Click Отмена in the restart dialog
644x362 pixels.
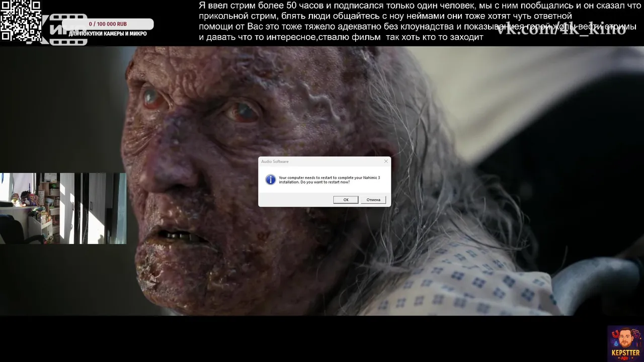[x=373, y=200]
